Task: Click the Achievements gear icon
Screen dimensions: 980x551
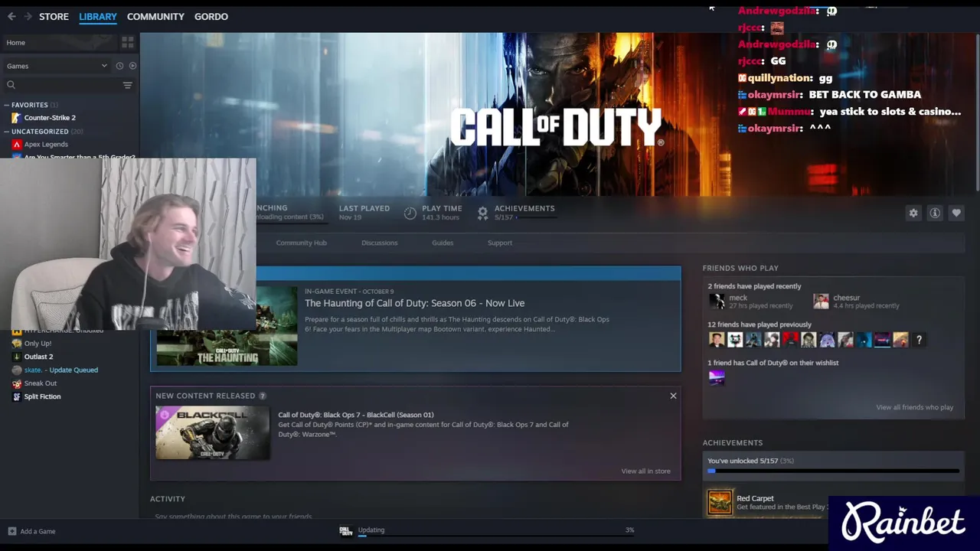Action: (482, 214)
